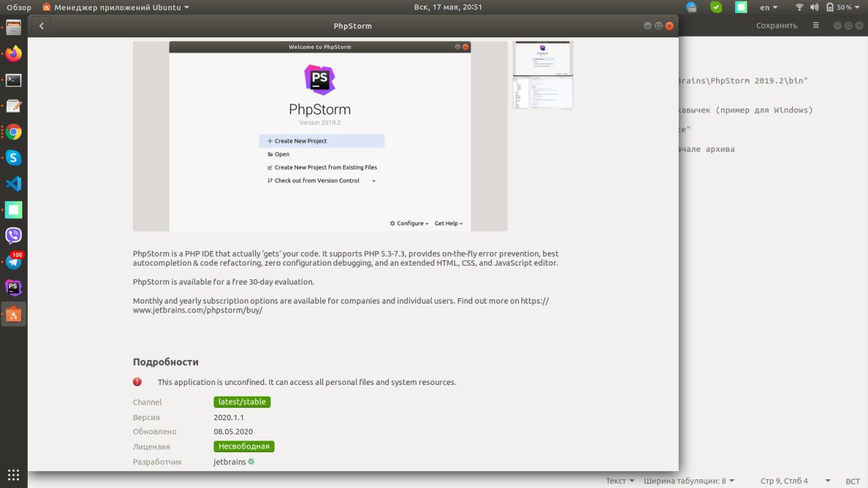Viewport: 868px width, 488px height.
Task: Open the Обзор activities overview
Action: pyautogui.click(x=19, y=7)
